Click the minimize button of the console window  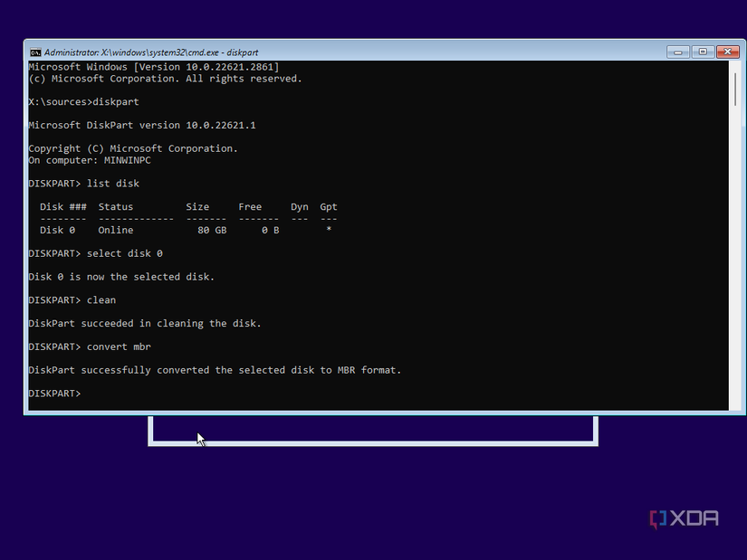677,52
